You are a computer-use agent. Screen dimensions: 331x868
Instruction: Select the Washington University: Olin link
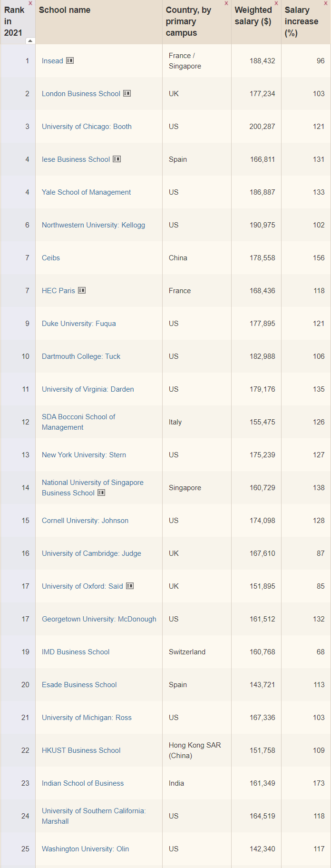coord(85,849)
